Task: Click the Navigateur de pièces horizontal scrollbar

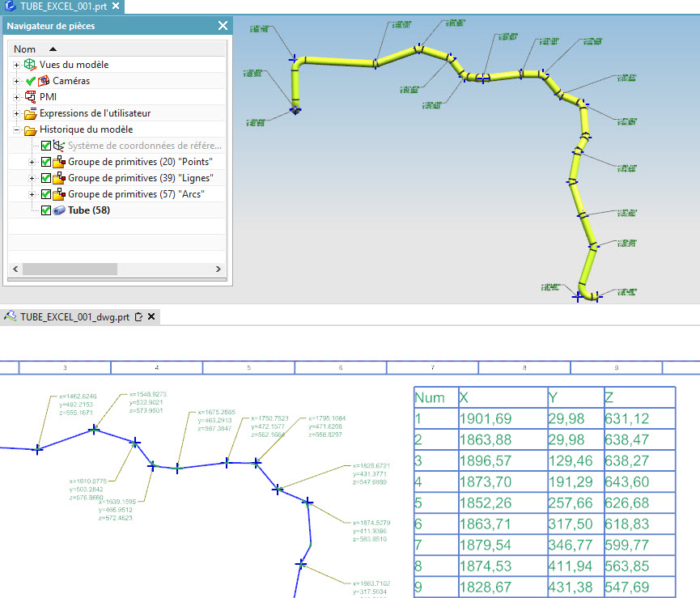Action: click(x=70, y=268)
